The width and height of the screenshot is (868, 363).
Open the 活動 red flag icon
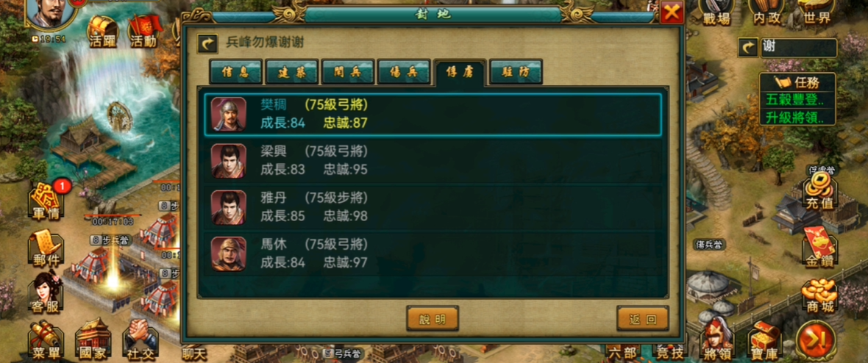click(x=144, y=32)
